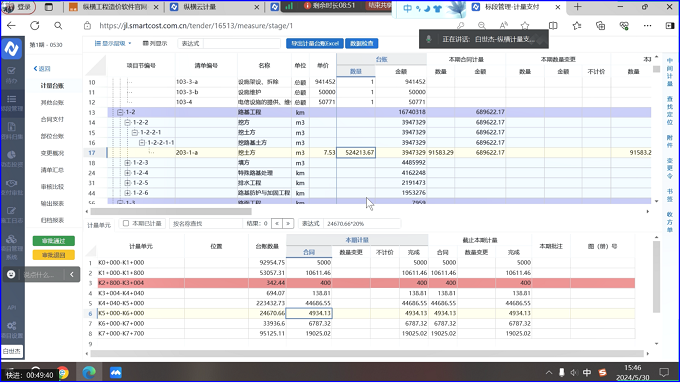The width and height of the screenshot is (680, 383).
Task: Click the browser refresh icon
Action: [35, 26]
